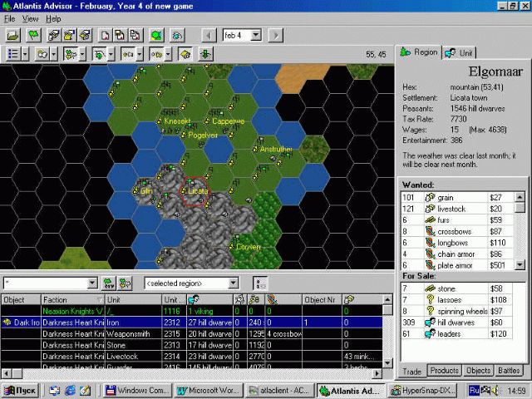The image size is (532, 399).
Task: Open the feb 4 turn dropdown
Action: click(256, 35)
